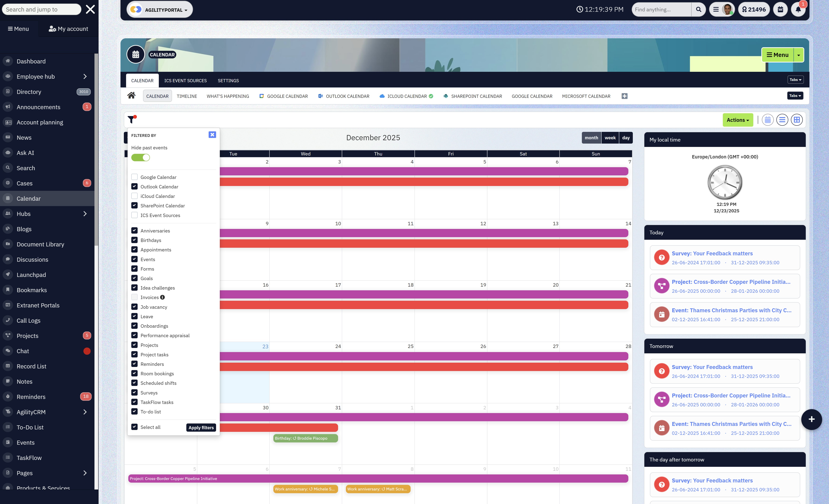This screenshot has width=829, height=504.
Task: Switch to the SETTINGS tab
Action: 228,80
